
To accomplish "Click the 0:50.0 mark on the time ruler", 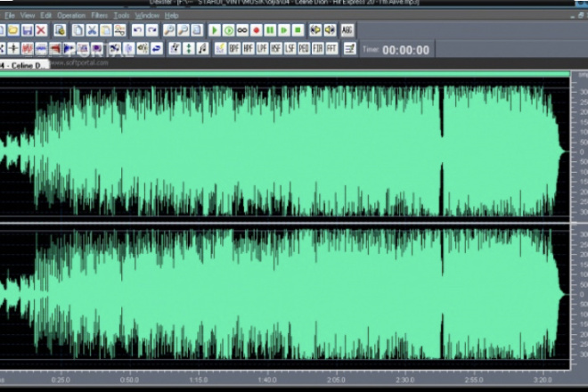I will point(129,380).
